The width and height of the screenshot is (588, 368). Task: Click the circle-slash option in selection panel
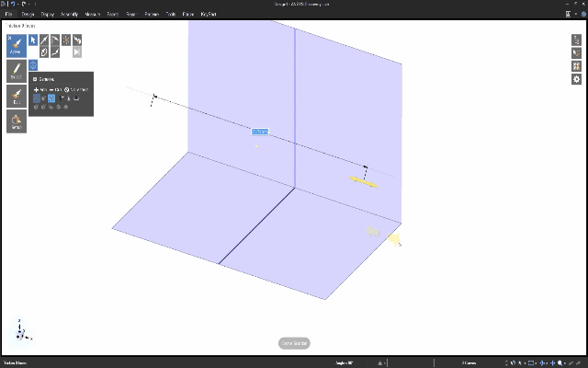pyautogui.click(x=75, y=90)
